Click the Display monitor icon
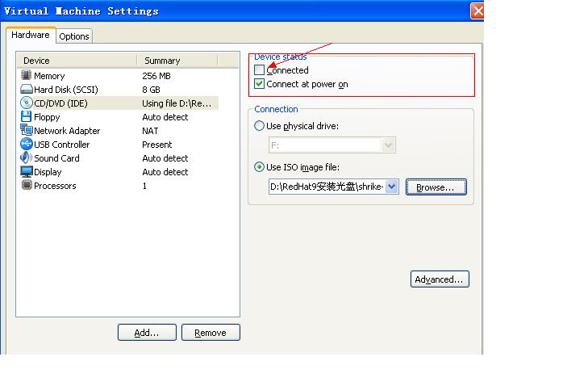Image resolution: width=588 pixels, height=382 pixels. point(27,171)
